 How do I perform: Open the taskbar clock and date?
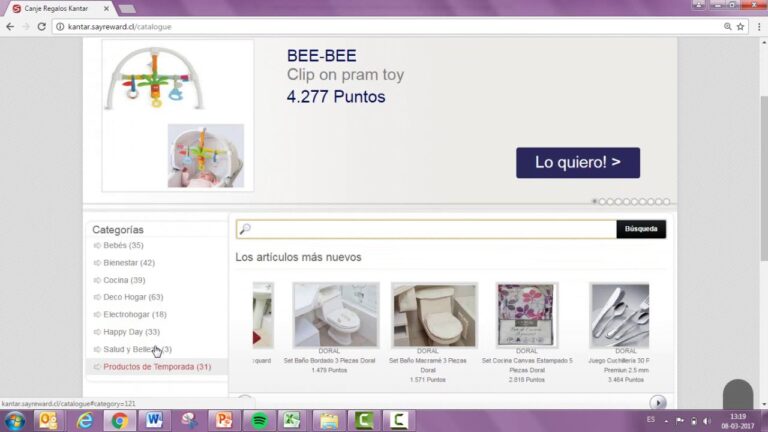(738, 421)
